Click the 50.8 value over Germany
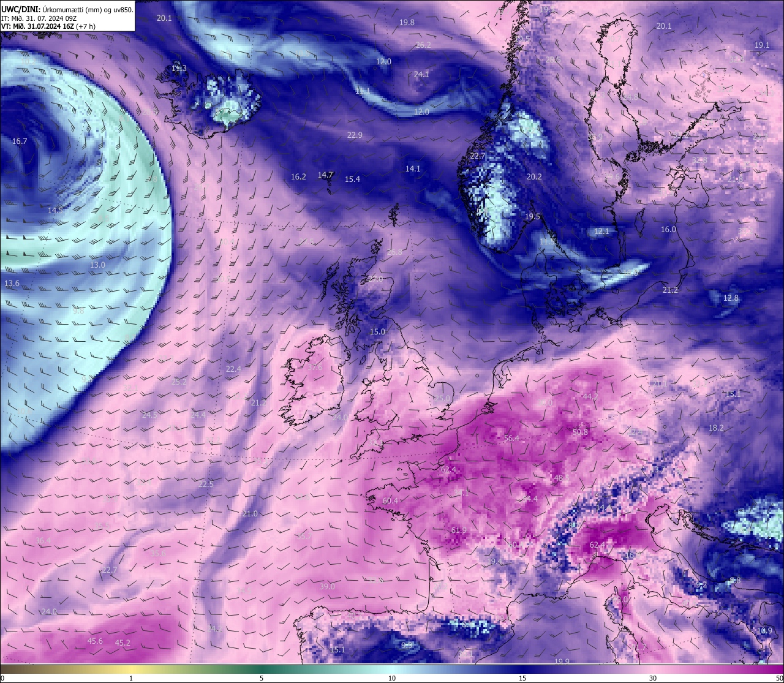784x683 pixels. tap(580, 432)
